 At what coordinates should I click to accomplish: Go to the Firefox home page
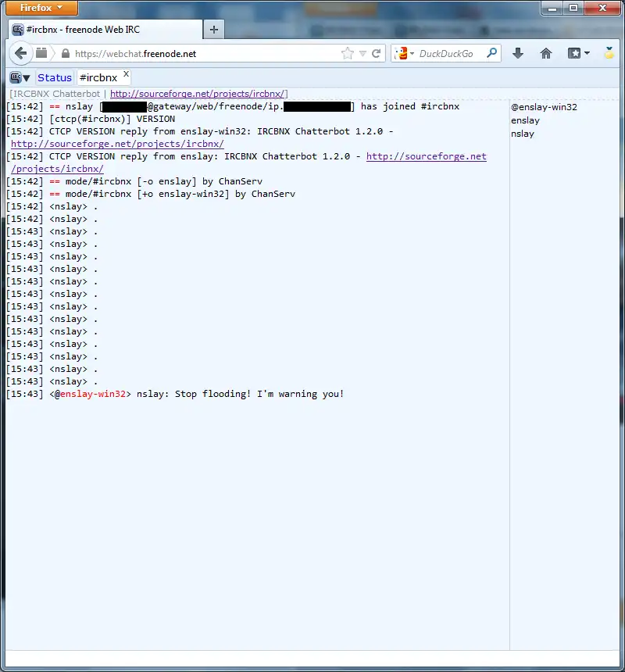point(546,53)
